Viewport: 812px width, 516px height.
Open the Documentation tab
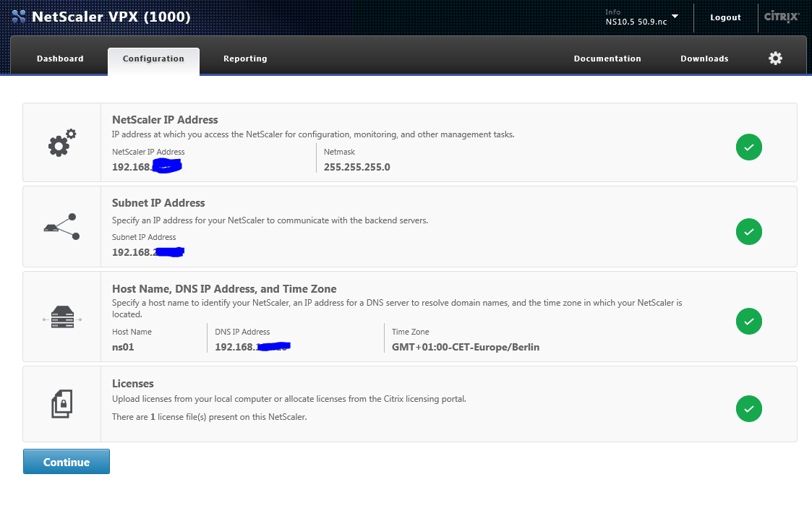607,59
